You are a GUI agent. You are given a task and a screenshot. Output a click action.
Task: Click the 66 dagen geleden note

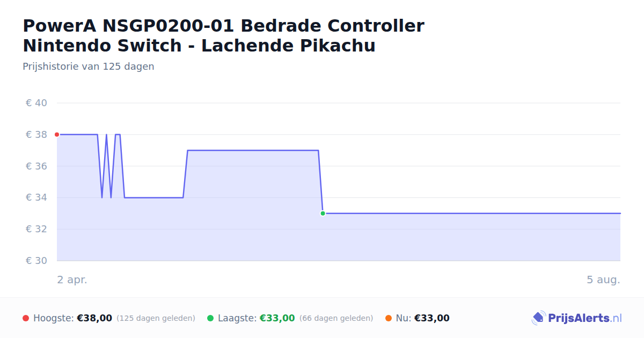[336, 318]
